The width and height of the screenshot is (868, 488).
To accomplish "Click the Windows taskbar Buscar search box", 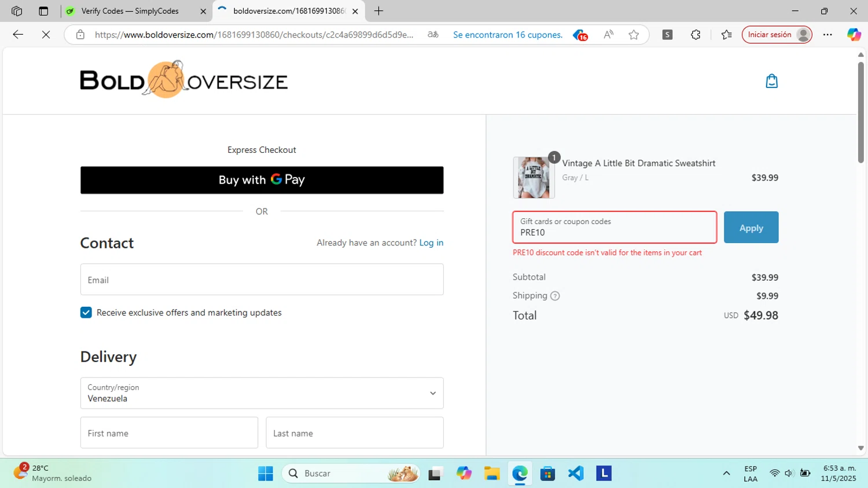I will 351,474.
